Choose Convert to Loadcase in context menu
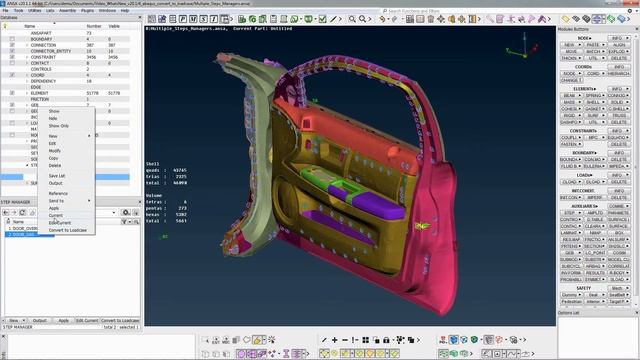 coord(67,230)
